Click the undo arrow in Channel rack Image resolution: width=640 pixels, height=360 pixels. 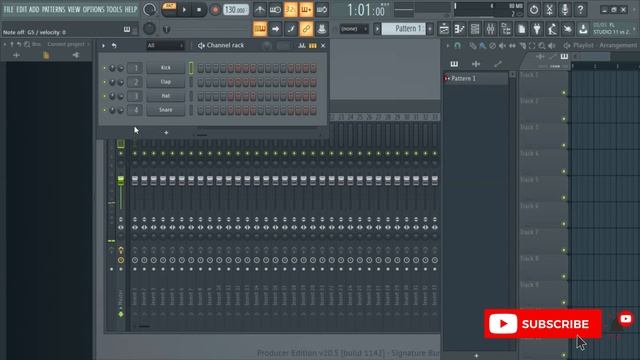114,46
